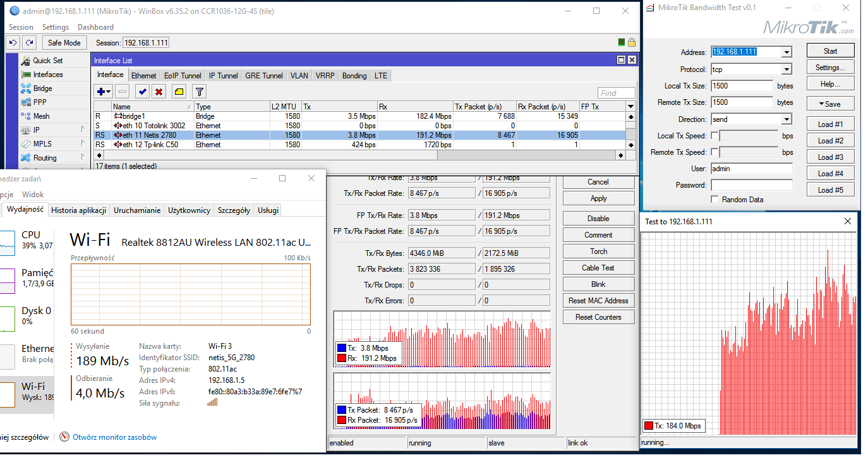This screenshot has width=868, height=460.
Task: Click the Password input field
Action: pyautogui.click(x=751, y=185)
